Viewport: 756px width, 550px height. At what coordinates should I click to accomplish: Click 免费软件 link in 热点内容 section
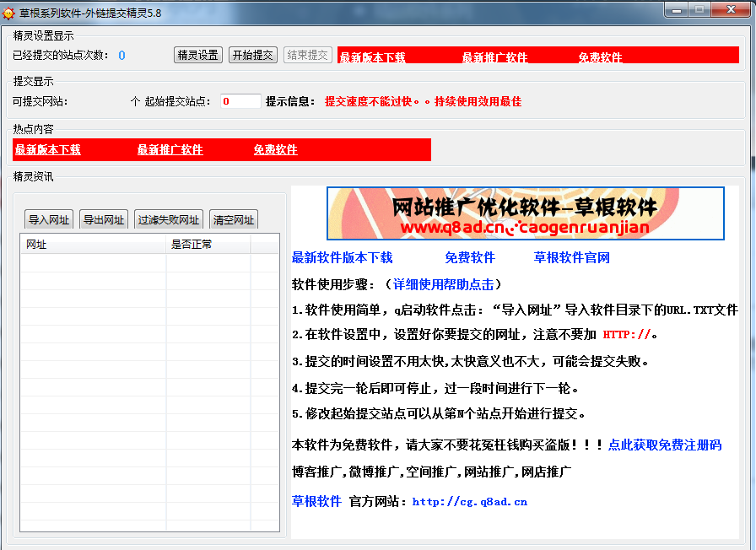point(275,150)
